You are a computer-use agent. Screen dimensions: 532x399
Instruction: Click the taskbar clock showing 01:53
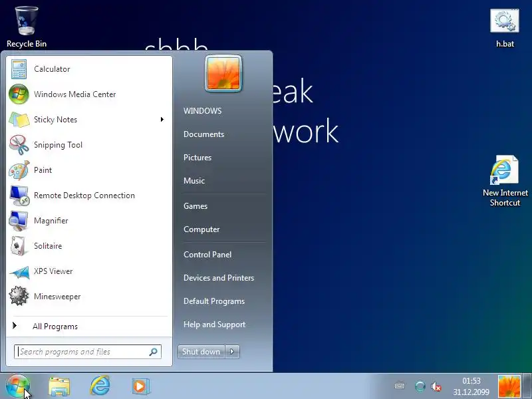(471, 386)
